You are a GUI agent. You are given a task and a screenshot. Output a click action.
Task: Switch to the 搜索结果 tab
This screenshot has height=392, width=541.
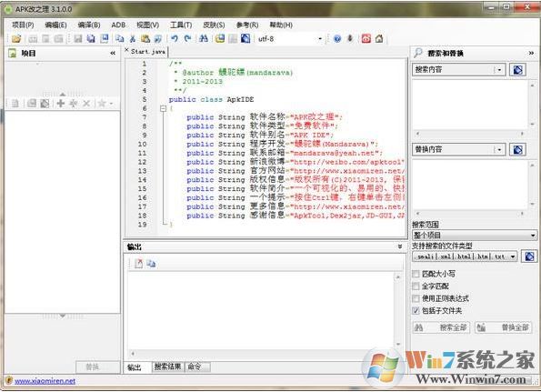pos(167,367)
